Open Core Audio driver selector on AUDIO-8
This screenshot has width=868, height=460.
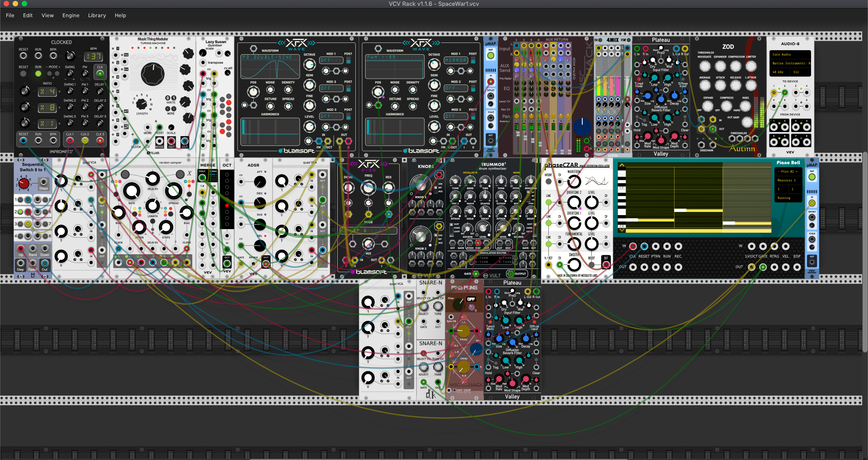click(791, 55)
